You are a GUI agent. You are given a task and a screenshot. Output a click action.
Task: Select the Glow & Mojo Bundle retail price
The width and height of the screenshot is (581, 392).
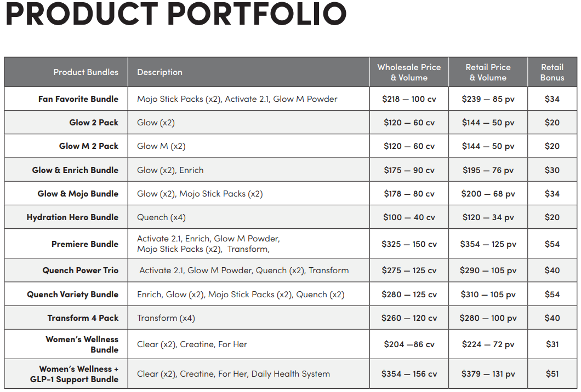(x=488, y=194)
